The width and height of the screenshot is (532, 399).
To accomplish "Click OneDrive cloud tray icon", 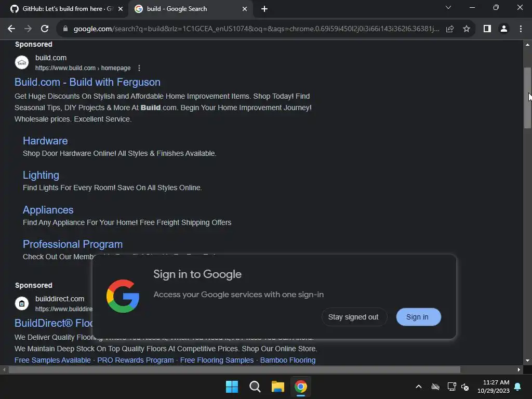I will (435, 387).
